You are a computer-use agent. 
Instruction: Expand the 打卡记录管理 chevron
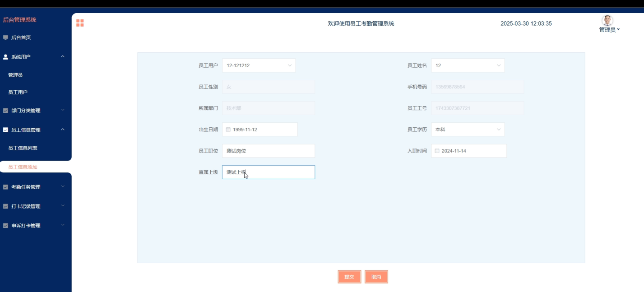point(63,206)
